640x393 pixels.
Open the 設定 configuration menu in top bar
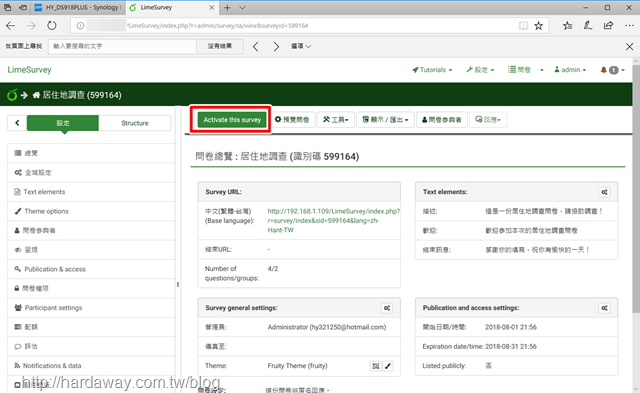(x=480, y=70)
